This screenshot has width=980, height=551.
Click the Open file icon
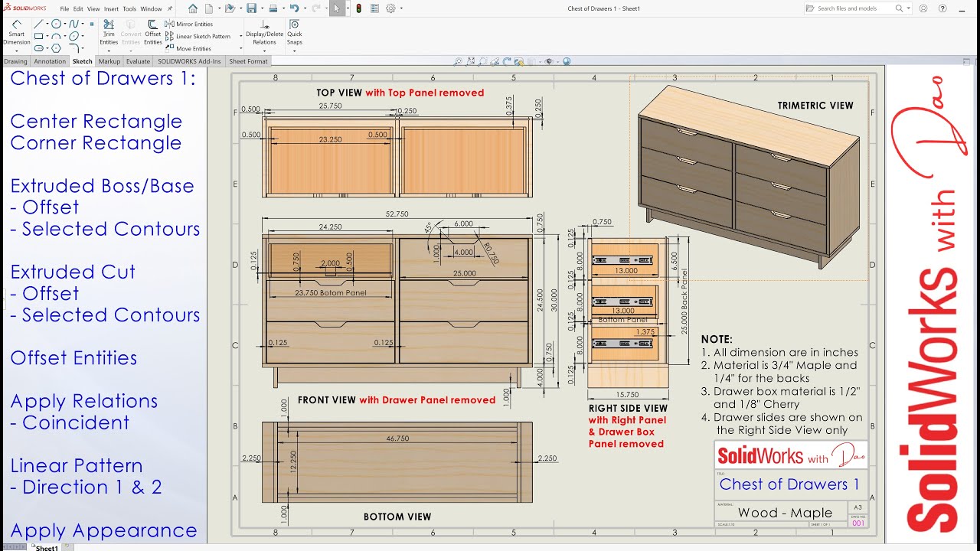pyautogui.click(x=230, y=8)
